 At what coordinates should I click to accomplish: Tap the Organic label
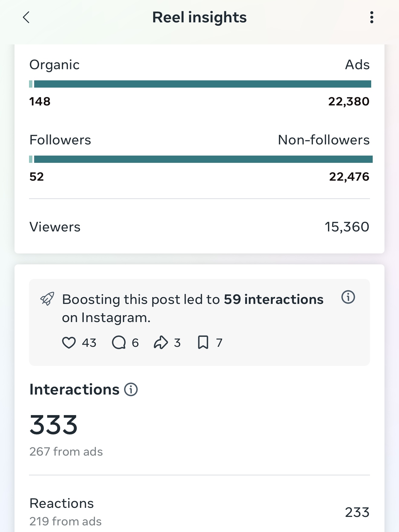(54, 65)
